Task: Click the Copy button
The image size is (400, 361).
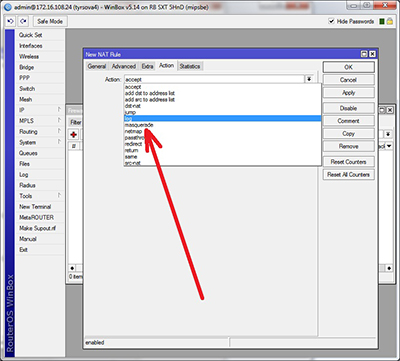Action: coord(348,134)
